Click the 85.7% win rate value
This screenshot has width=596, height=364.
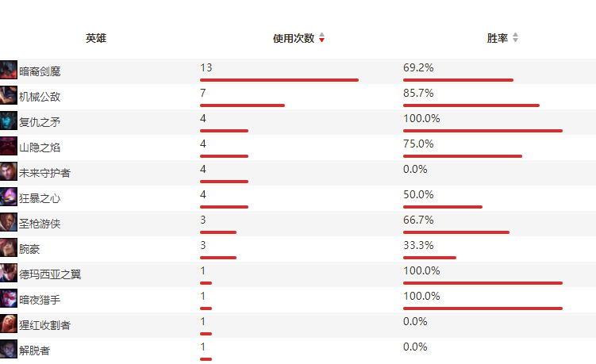click(418, 93)
